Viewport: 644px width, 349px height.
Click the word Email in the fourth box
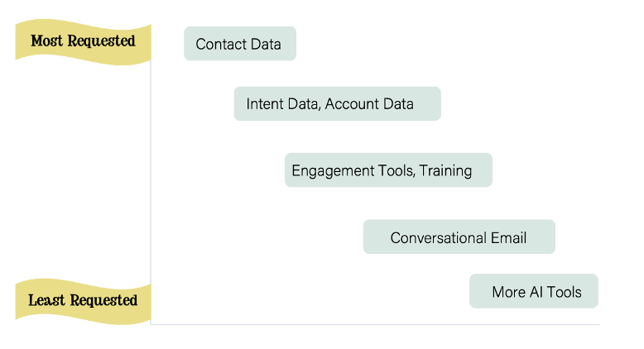coord(508,238)
